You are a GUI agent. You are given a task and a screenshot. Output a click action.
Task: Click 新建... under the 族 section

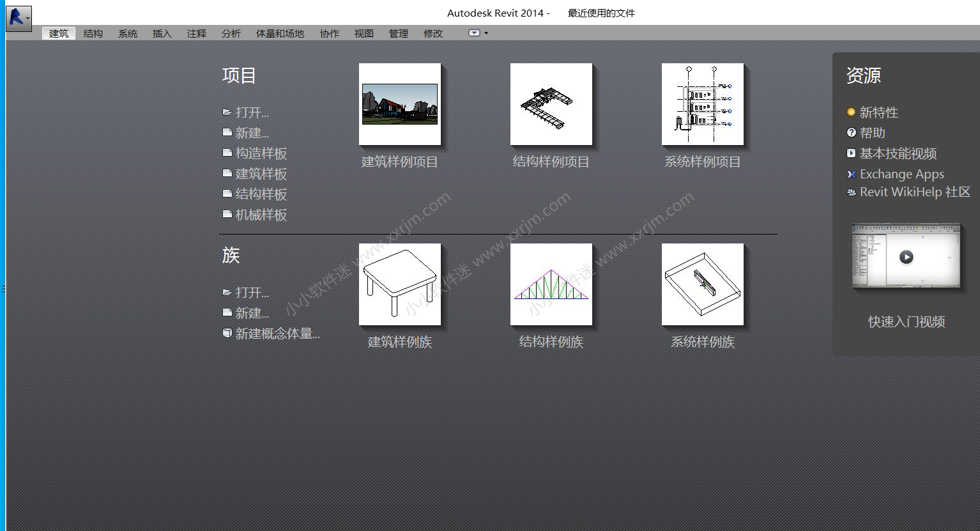pos(252,313)
